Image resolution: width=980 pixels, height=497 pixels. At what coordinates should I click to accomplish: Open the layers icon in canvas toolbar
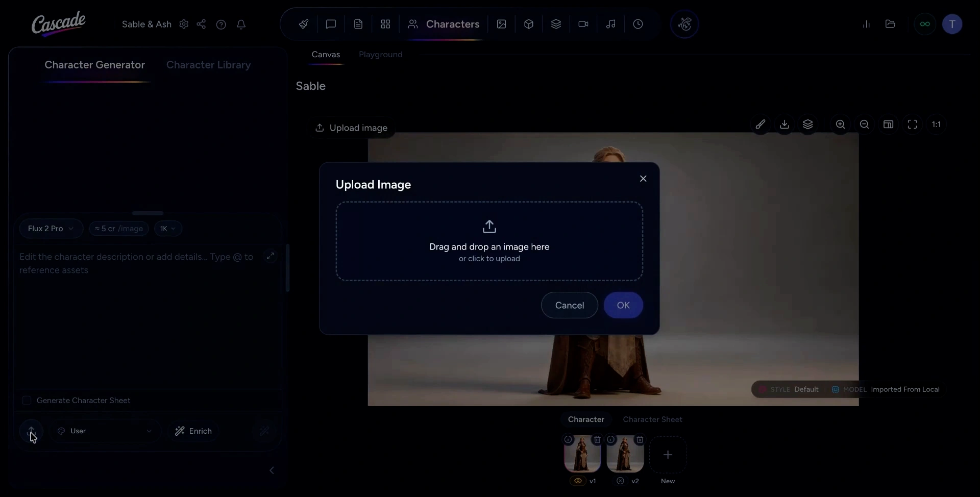(x=808, y=124)
